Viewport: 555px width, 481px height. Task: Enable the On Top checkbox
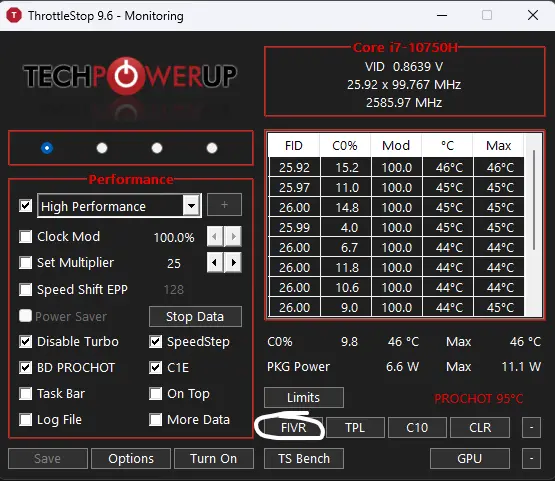point(155,393)
